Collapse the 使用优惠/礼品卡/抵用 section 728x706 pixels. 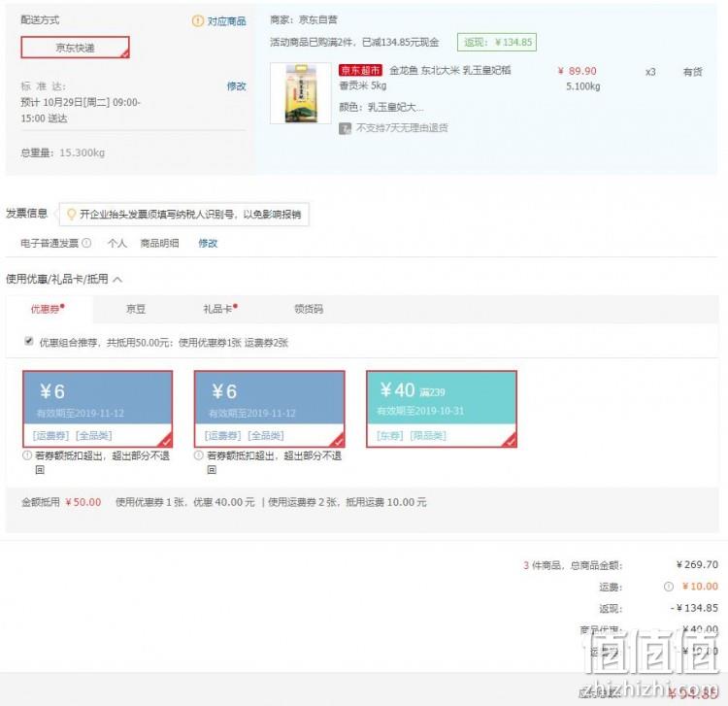click(117, 279)
